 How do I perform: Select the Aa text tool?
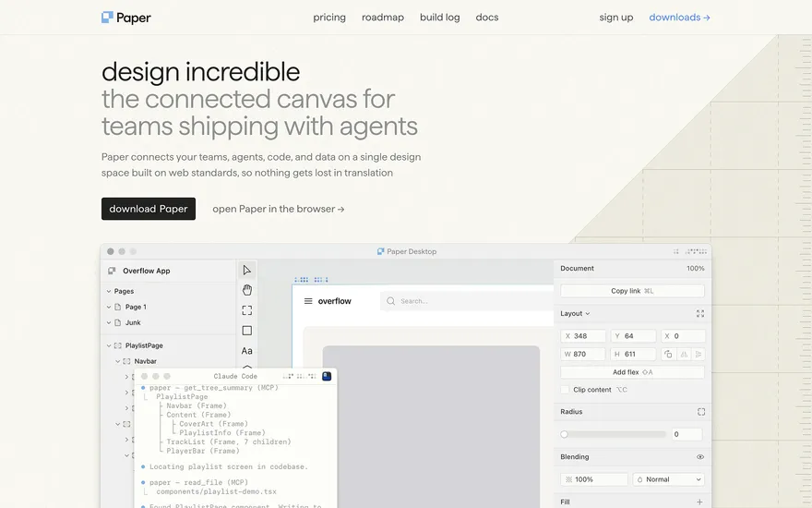coord(247,351)
